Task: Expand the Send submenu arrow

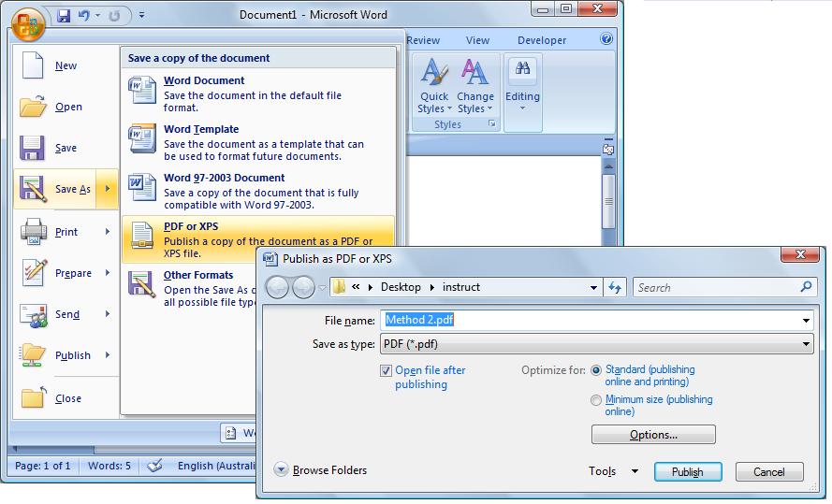Action: [108, 314]
